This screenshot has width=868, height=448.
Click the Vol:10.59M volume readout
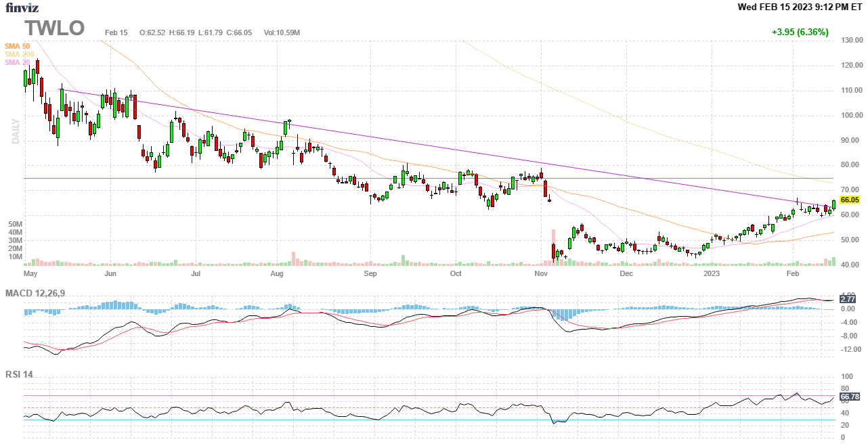[x=282, y=32]
